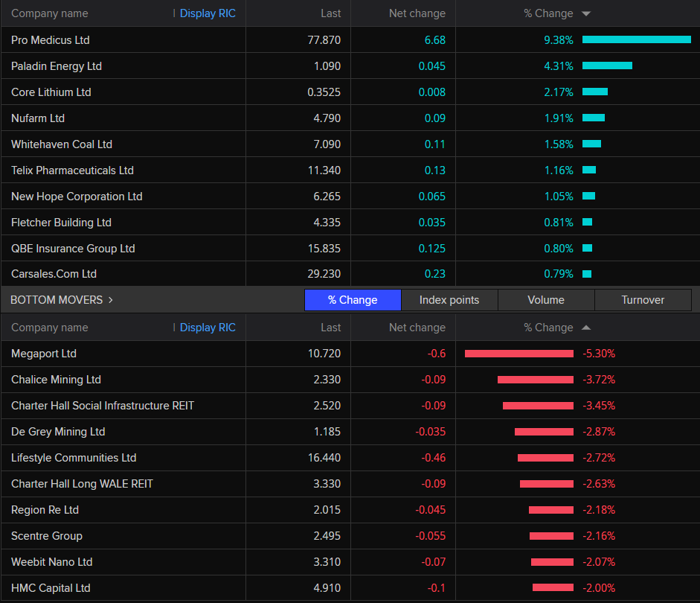The width and height of the screenshot is (700, 603).
Task: Open QBE Insurance Group Ltd entry
Action: pos(73,249)
